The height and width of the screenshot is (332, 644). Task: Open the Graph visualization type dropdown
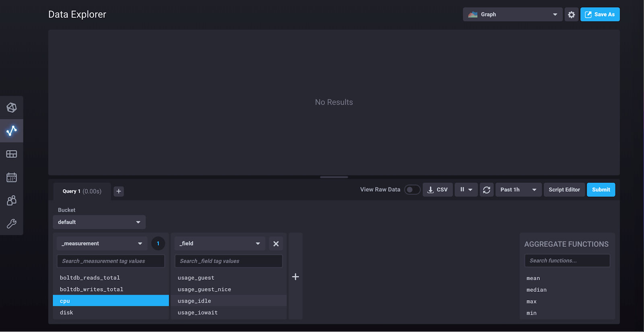point(513,14)
